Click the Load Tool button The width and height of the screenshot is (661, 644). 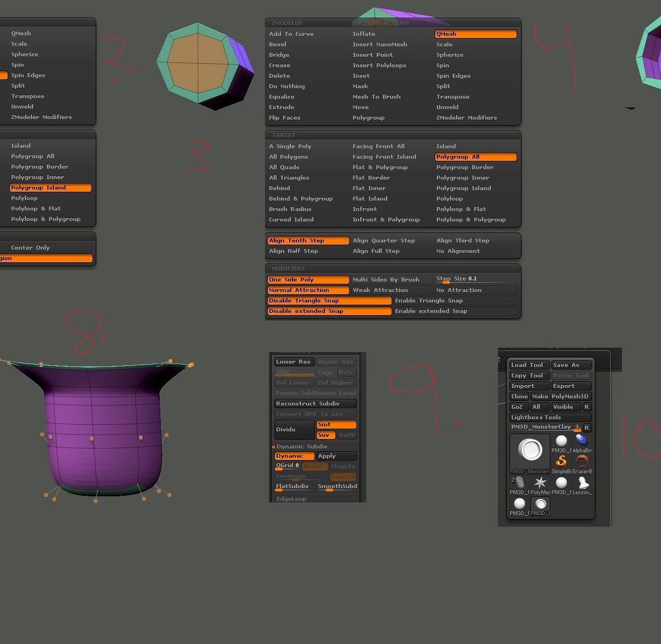point(529,365)
